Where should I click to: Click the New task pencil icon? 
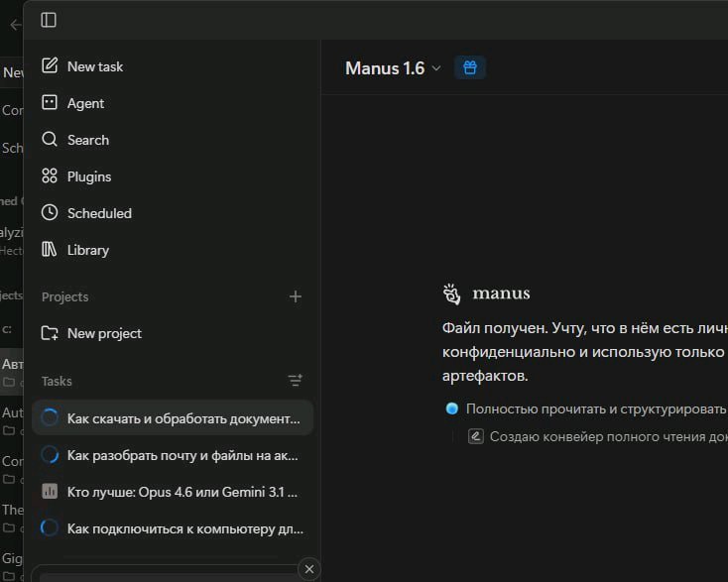(x=50, y=65)
